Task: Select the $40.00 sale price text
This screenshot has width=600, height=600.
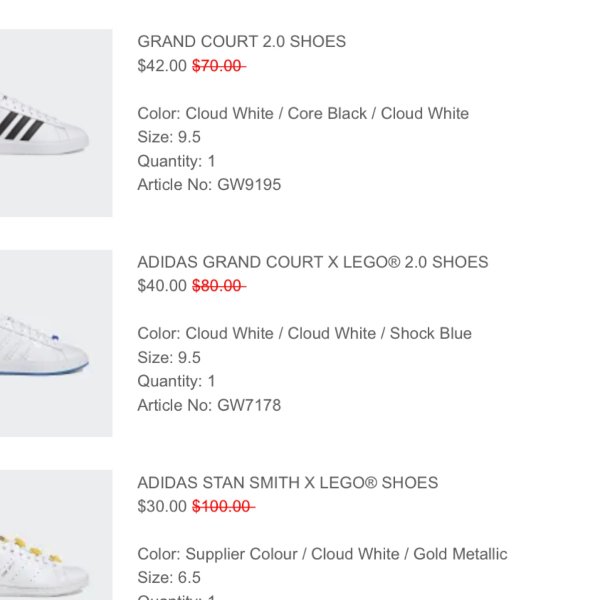Action: coord(162,285)
